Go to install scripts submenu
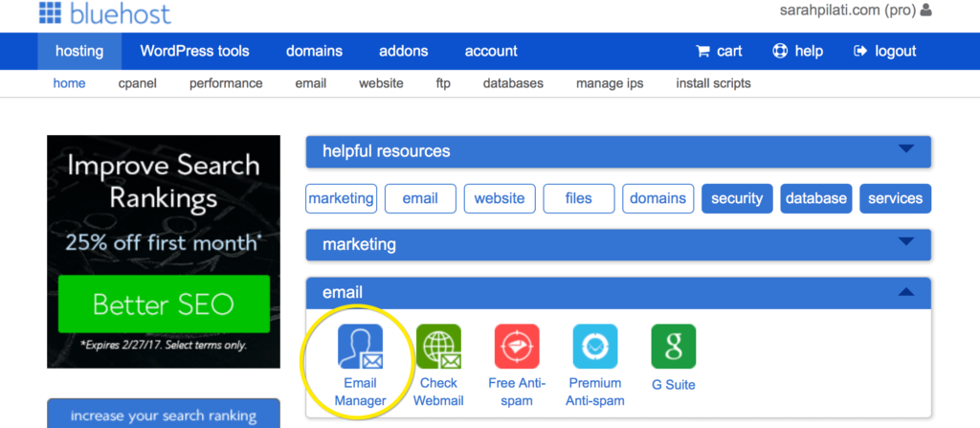This screenshot has height=428, width=980. coord(714,83)
